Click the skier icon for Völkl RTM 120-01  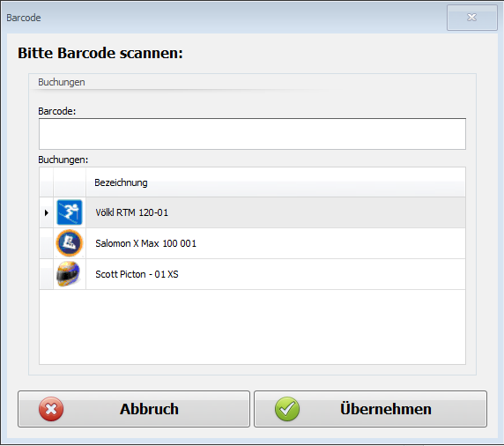[70, 212]
